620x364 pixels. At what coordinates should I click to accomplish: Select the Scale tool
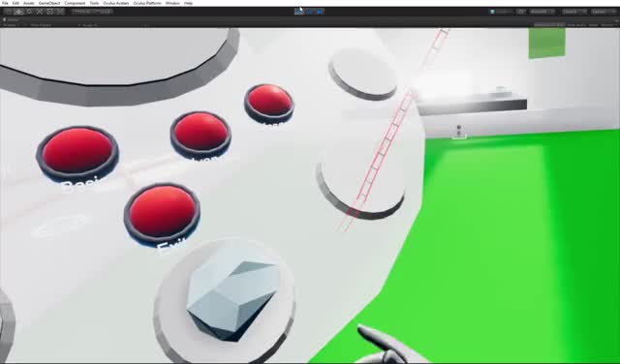pyautogui.click(x=40, y=12)
